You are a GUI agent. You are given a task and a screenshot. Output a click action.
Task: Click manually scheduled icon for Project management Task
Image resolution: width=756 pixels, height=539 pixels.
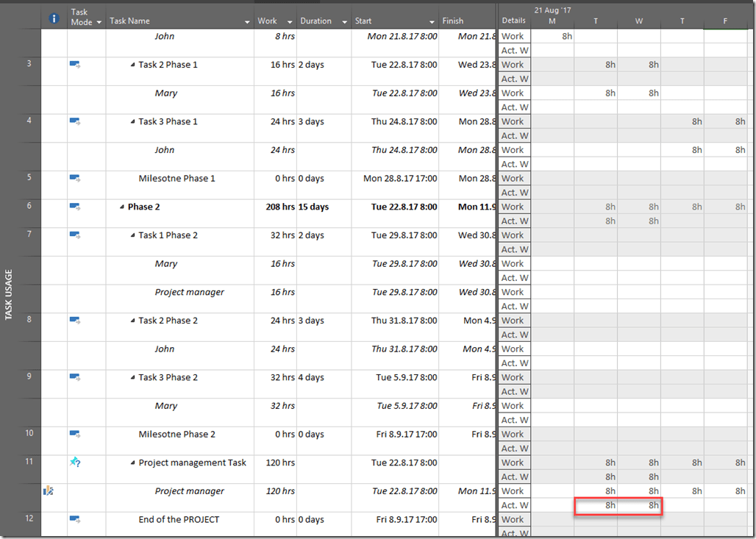(74, 463)
